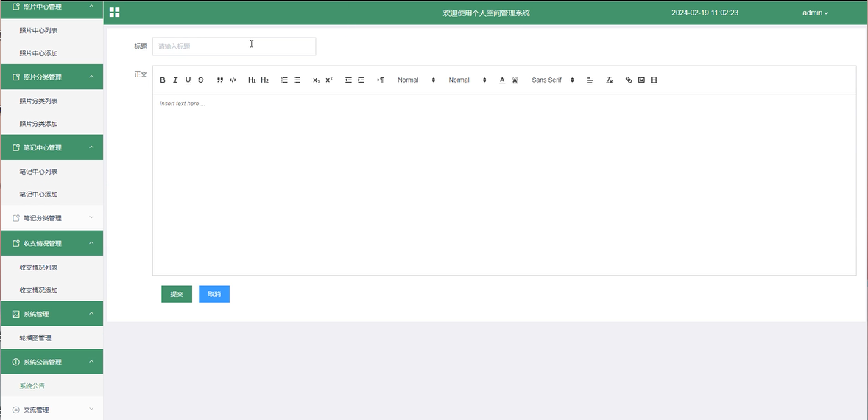Collapse the 照片中心管理 menu

point(52,7)
